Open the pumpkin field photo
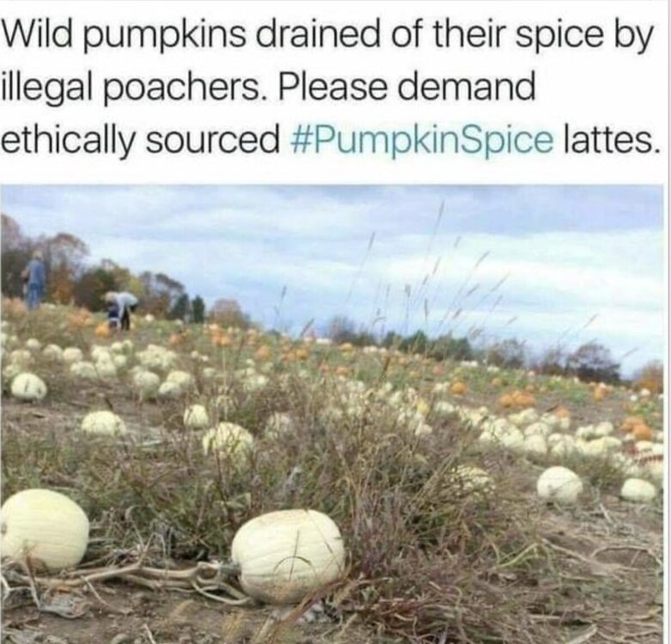The height and width of the screenshot is (644, 671). (x=332, y=414)
